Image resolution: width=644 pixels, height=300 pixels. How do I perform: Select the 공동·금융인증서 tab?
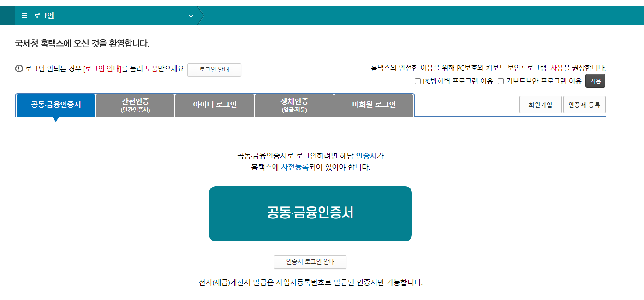tap(56, 106)
